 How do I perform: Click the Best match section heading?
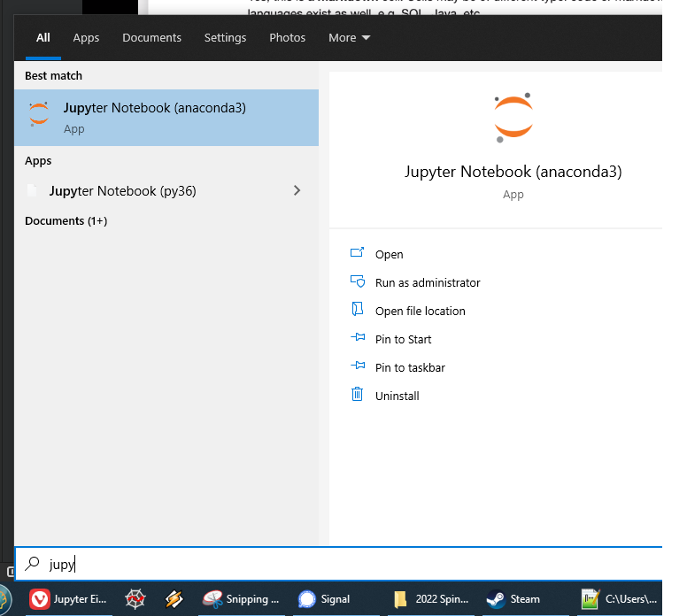coord(53,76)
